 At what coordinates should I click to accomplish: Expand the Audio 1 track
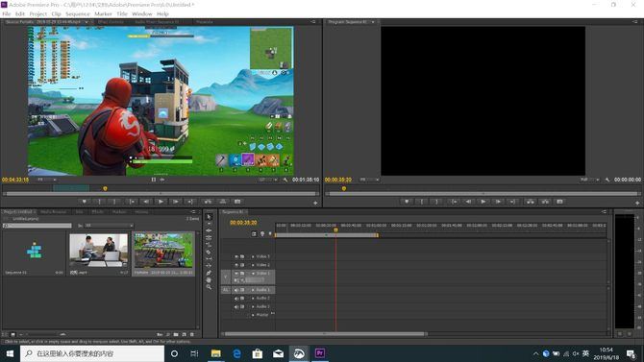(x=253, y=290)
